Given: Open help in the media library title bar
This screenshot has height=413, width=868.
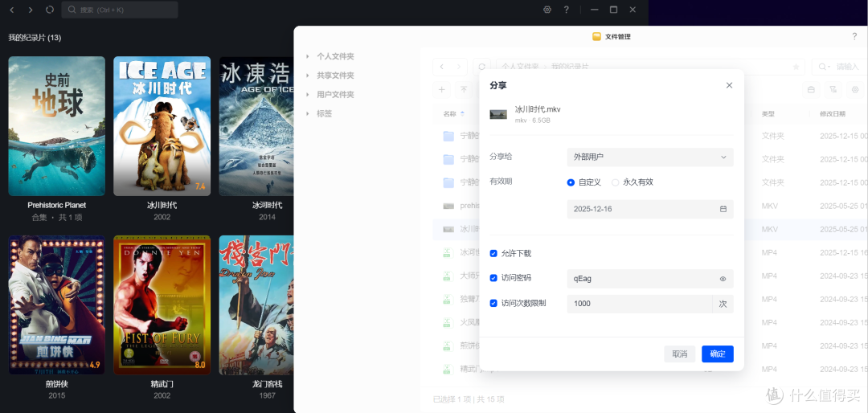Looking at the screenshot, I should (567, 10).
